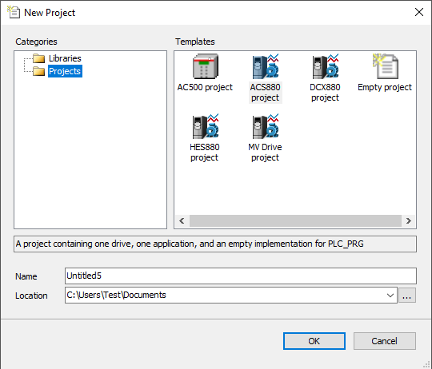The height and width of the screenshot is (369, 432).
Task: Click the 'DCX880 project' label text
Action: 325,92
